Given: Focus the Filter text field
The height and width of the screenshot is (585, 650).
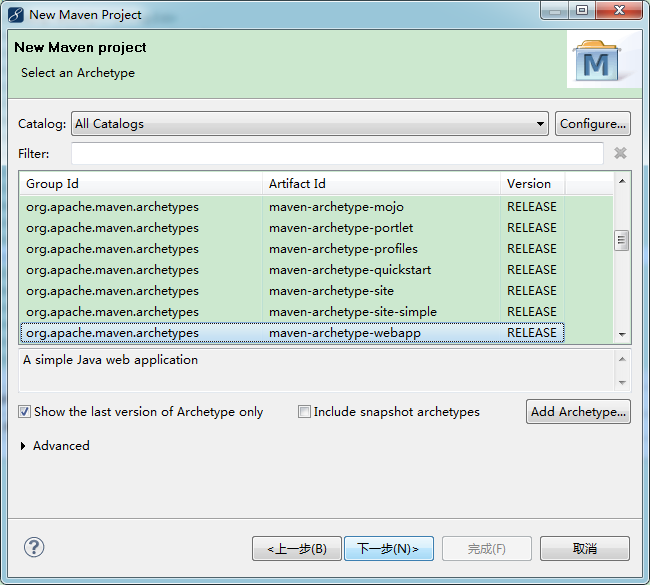Looking at the screenshot, I should [x=337, y=153].
